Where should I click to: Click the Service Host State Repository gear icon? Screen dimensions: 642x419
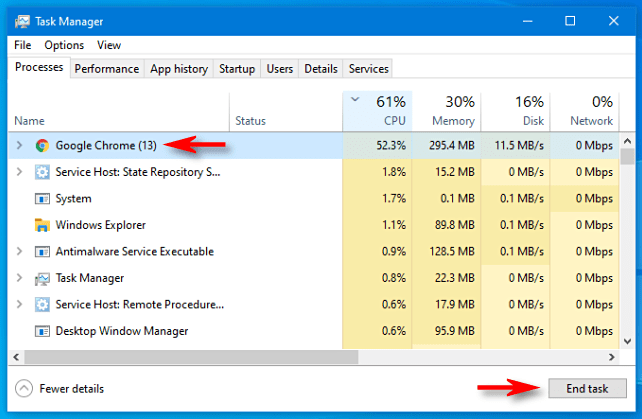coord(42,172)
